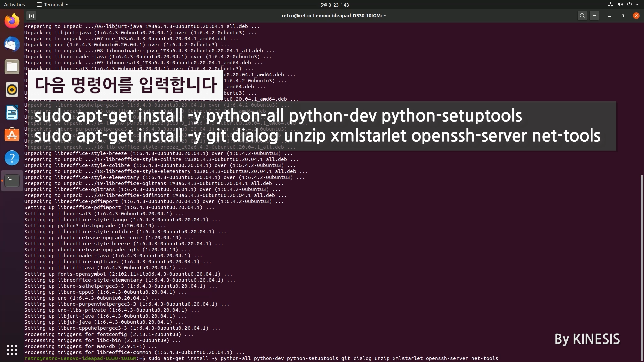Show the applications grid
Viewport: 644px width, 362px height.
(x=12, y=350)
